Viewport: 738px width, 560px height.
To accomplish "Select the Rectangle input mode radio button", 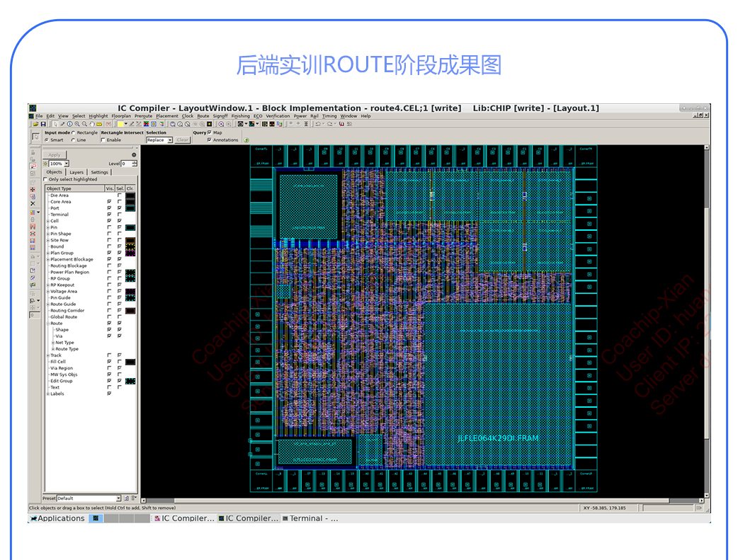I will [74, 132].
